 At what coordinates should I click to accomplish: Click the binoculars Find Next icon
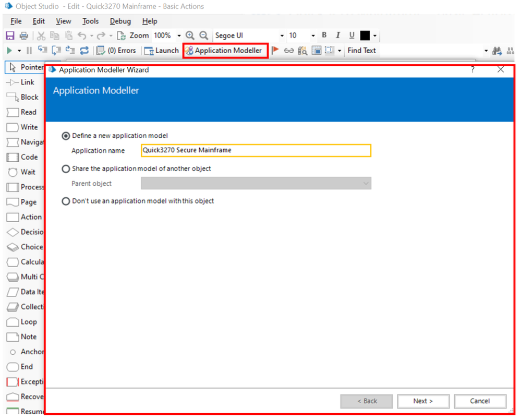pos(497,51)
